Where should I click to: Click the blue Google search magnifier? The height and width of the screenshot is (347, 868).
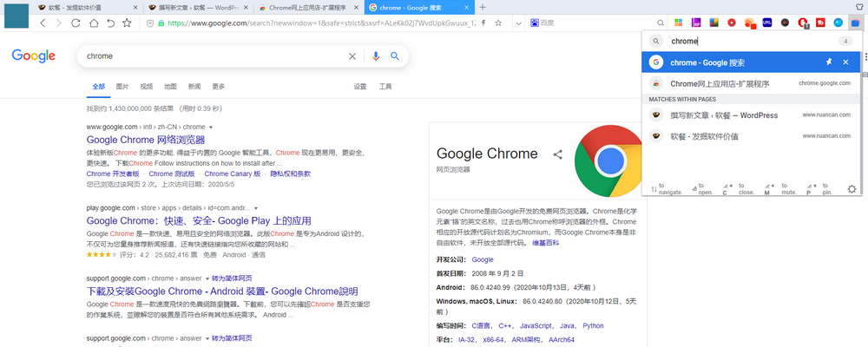(x=395, y=56)
